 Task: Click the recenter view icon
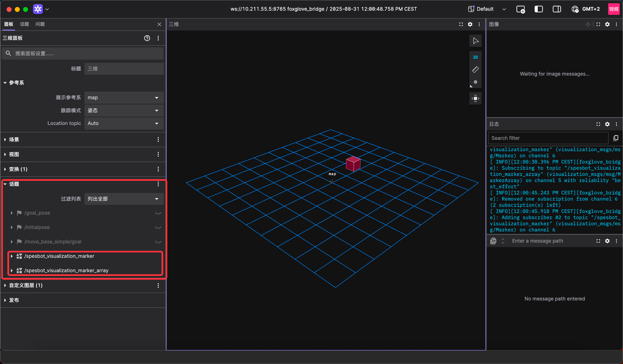coord(475,98)
